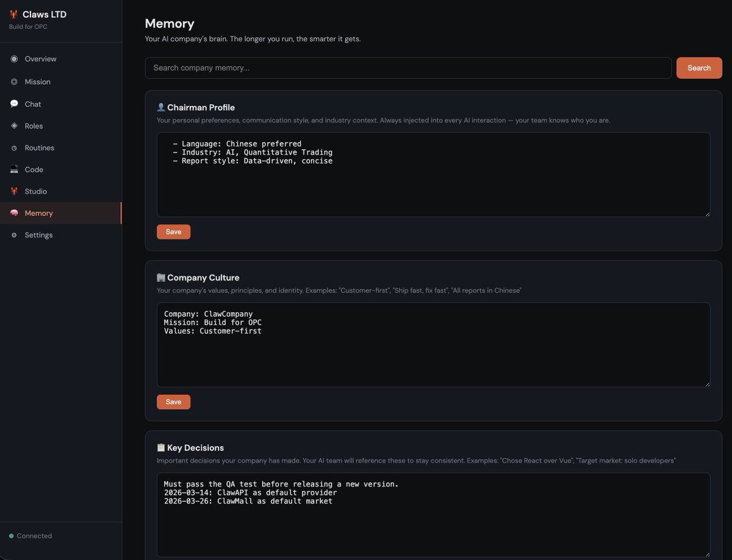Click the Roles diamond icon
Viewport: 732px width, 560px height.
pos(14,126)
